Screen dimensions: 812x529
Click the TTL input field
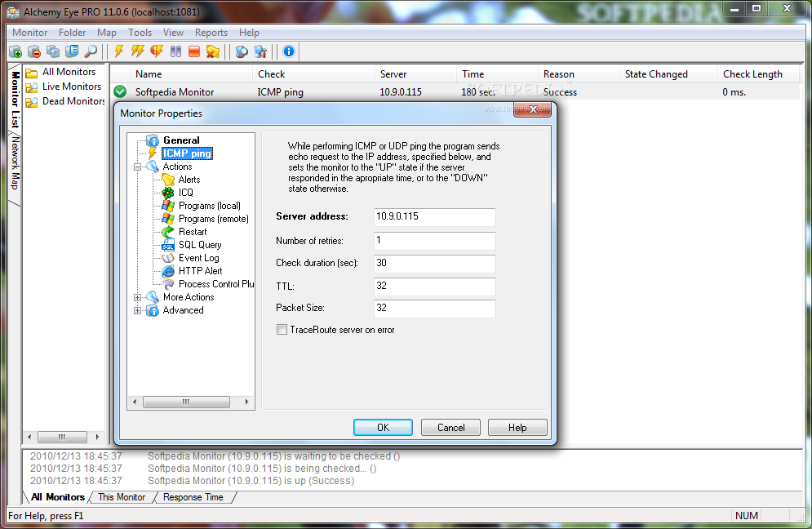(x=434, y=286)
